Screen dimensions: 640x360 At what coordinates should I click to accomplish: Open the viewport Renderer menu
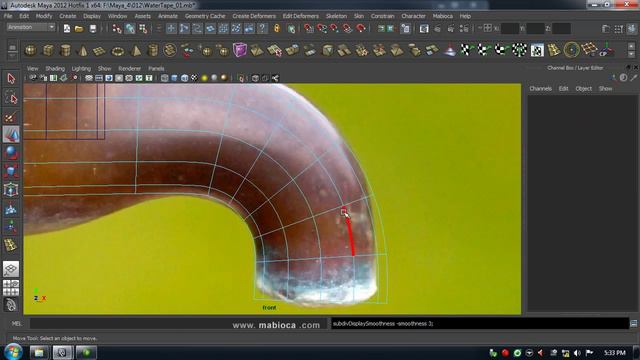[129, 69]
